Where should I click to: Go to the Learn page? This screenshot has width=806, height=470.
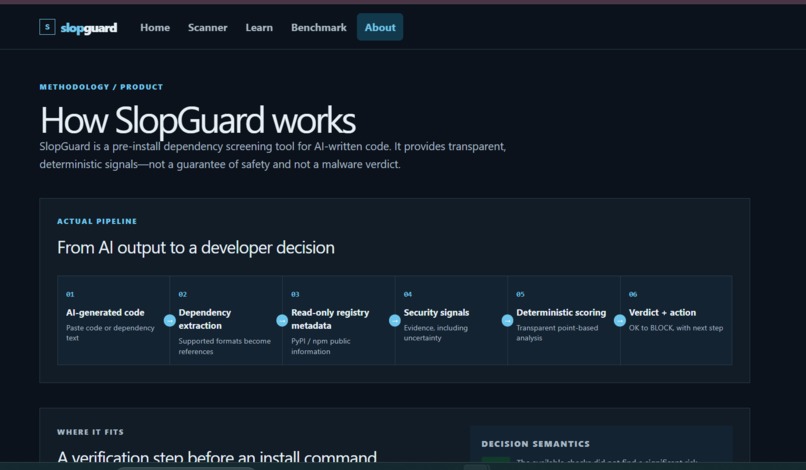point(259,27)
